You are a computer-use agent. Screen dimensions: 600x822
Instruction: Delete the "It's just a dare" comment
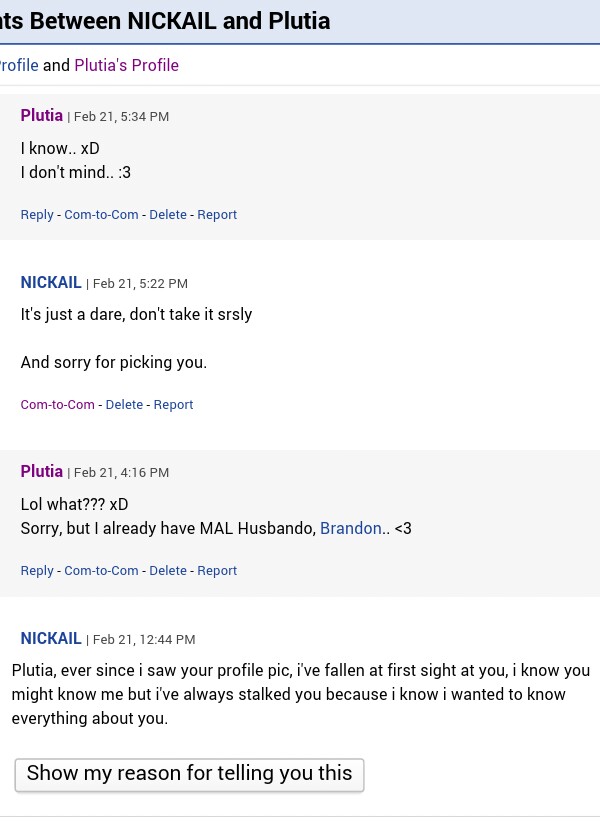[124, 404]
